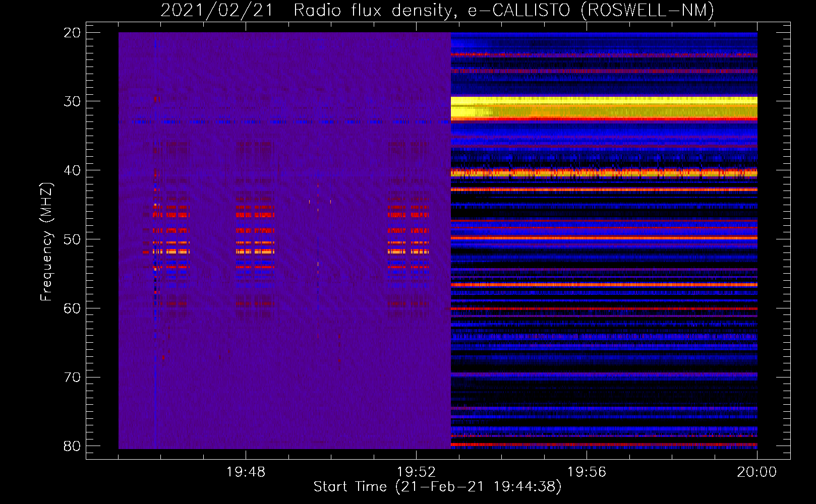The height and width of the screenshot is (504, 816).
Task: Click the frequency tick label 20
Action: tap(72, 33)
